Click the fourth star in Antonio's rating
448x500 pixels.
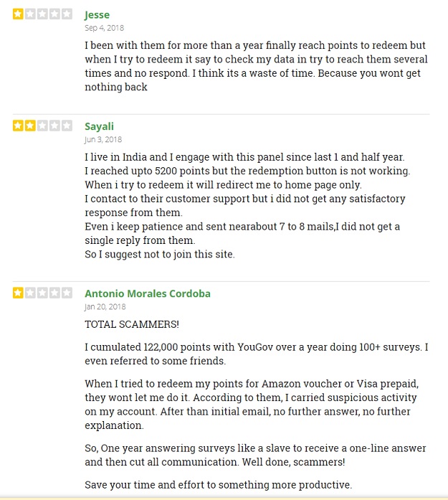[54, 293]
